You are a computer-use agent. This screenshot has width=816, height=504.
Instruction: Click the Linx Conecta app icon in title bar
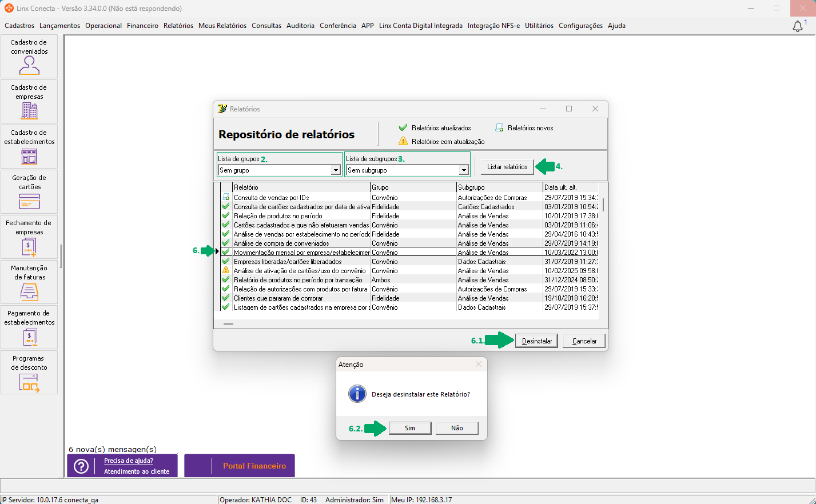(x=9, y=8)
